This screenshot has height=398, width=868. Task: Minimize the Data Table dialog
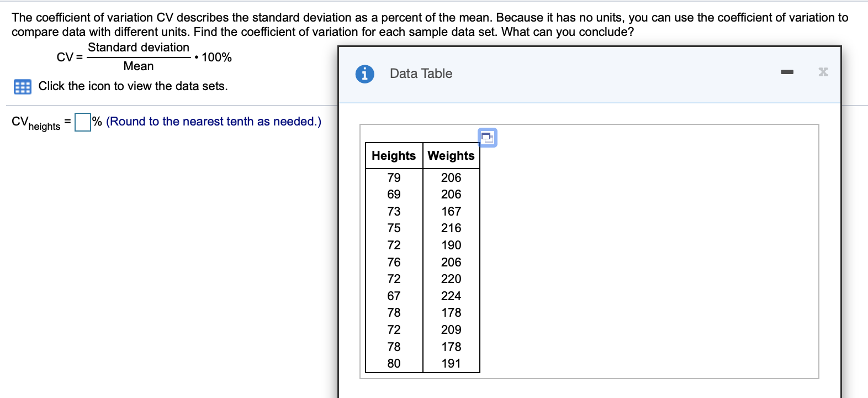[x=787, y=72]
